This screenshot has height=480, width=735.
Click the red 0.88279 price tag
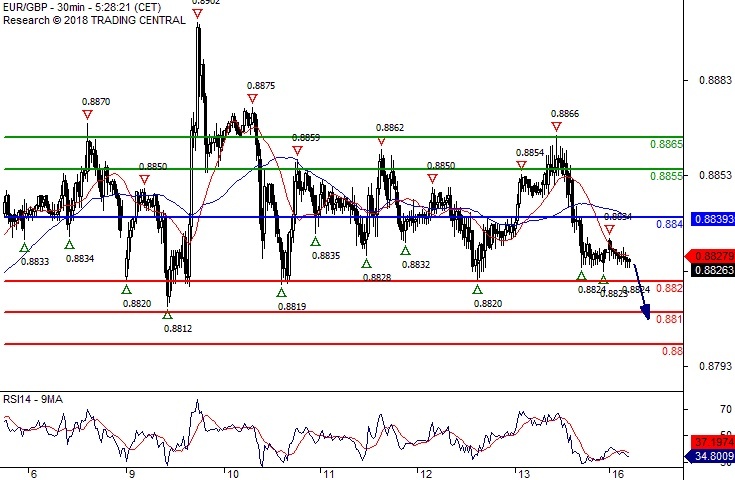[712, 256]
